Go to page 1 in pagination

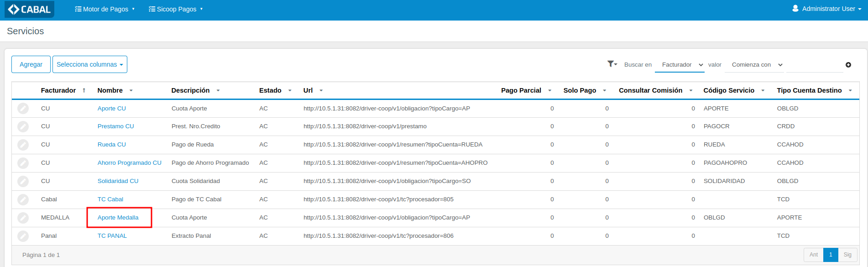click(x=831, y=255)
